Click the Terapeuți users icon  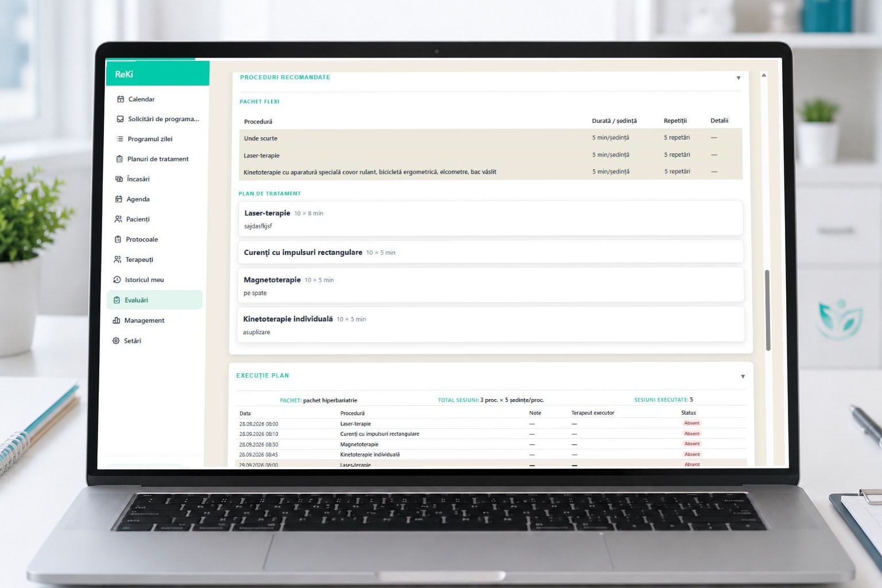[x=118, y=260]
